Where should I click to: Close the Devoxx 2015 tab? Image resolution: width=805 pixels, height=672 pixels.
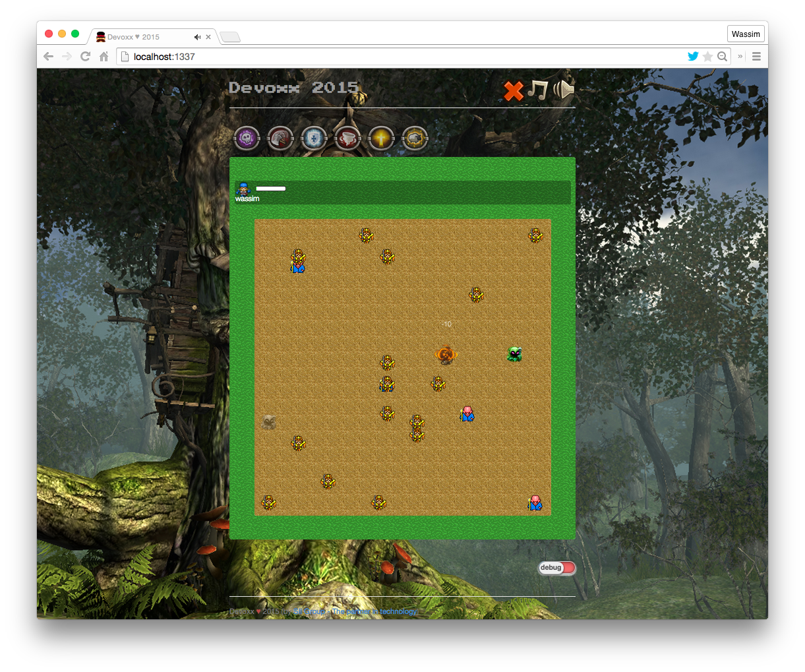click(x=208, y=37)
